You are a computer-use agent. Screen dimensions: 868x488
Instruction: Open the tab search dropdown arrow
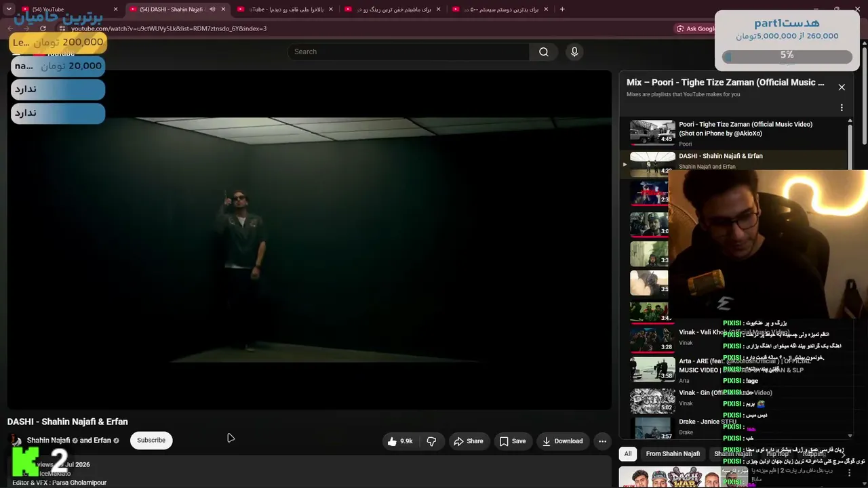pyautogui.click(x=9, y=9)
